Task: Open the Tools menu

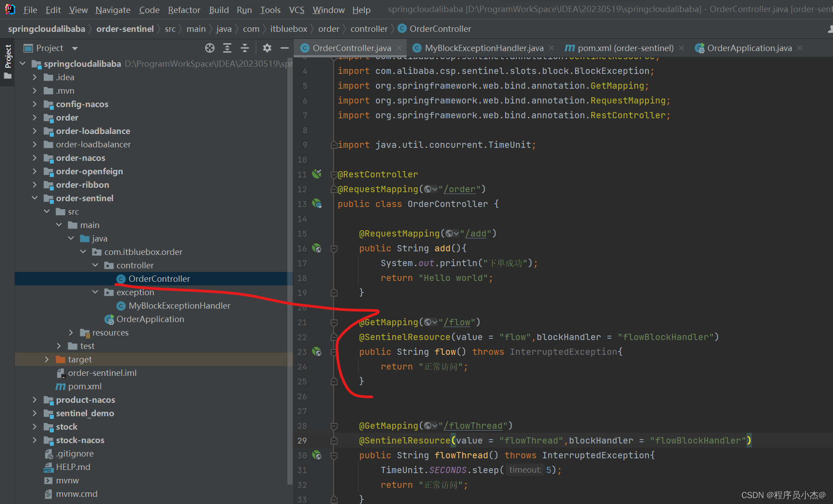Action: [270, 9]
